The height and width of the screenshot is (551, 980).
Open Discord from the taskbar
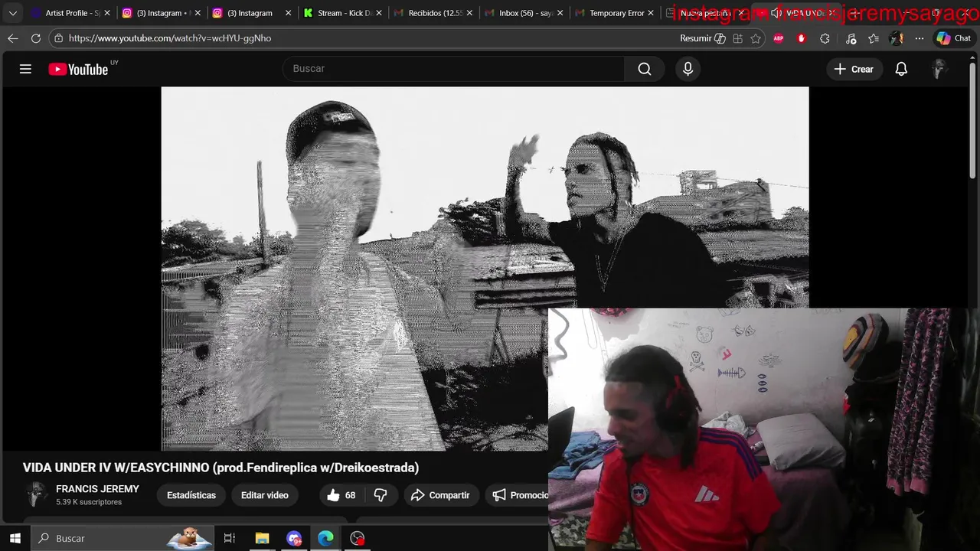(x=294, y=538)
